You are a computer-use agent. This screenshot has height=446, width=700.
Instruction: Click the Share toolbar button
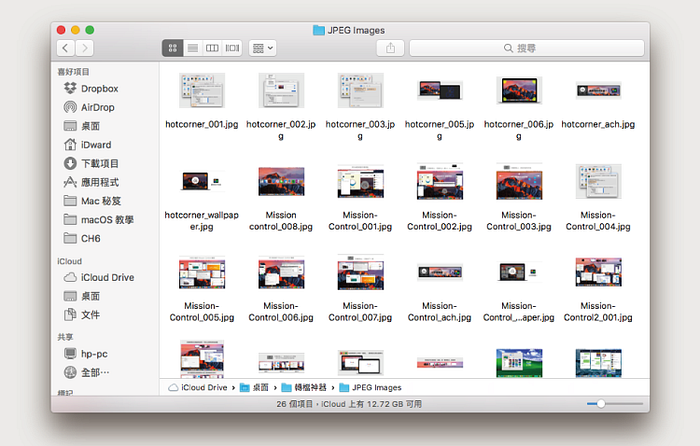point(390,48)
